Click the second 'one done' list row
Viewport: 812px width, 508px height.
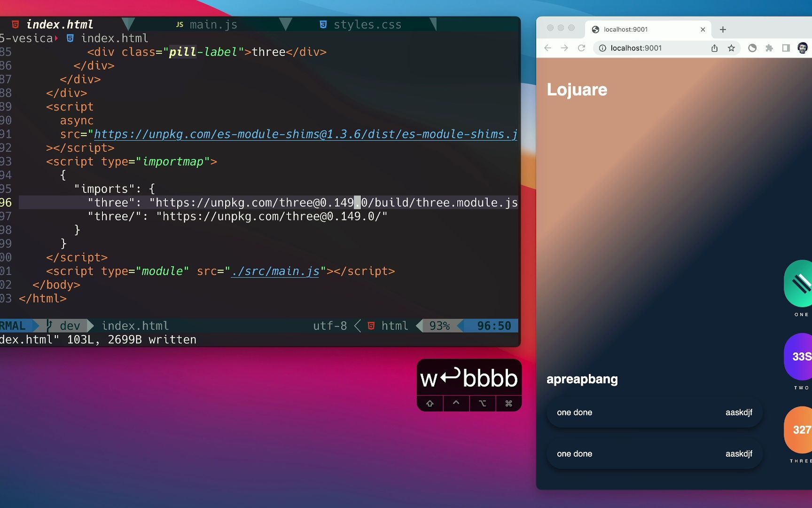pos(654,454)
